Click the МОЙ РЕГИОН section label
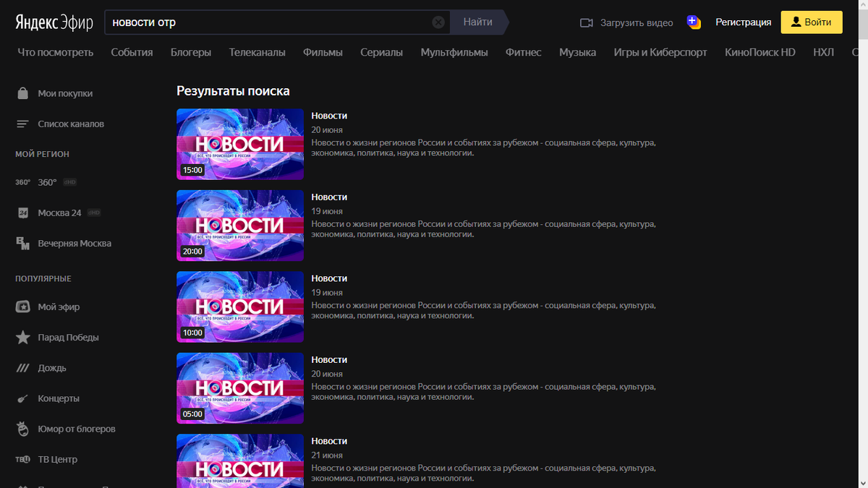The height and width of the screenshot is (488, 868). tap(42, 154)
